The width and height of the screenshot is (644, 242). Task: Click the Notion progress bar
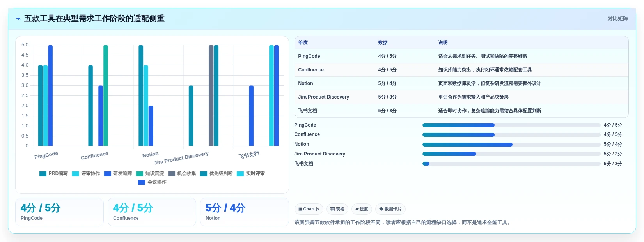click(511, 145)
